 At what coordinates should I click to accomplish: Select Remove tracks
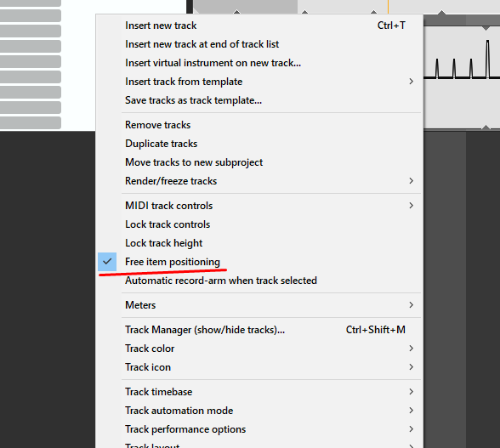[259, 125]
